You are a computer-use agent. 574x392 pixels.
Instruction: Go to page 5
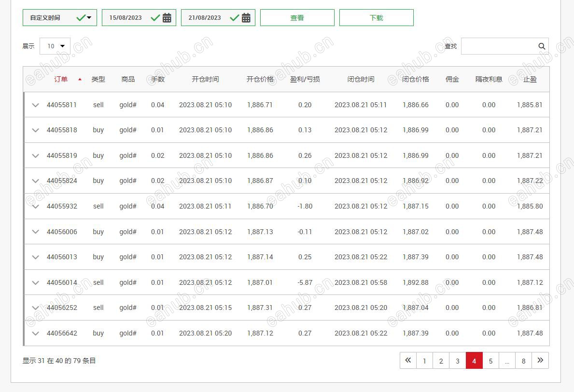coord(491,361)
